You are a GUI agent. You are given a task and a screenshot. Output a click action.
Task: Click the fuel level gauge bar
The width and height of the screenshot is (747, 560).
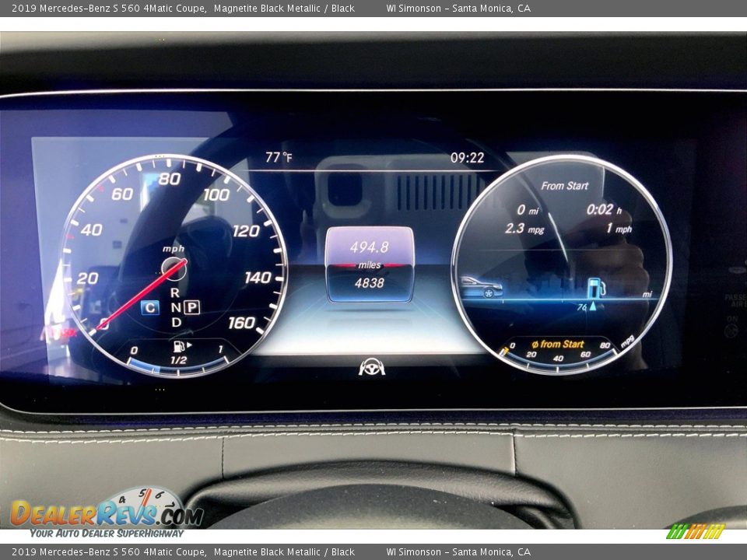tap(177, 368)
